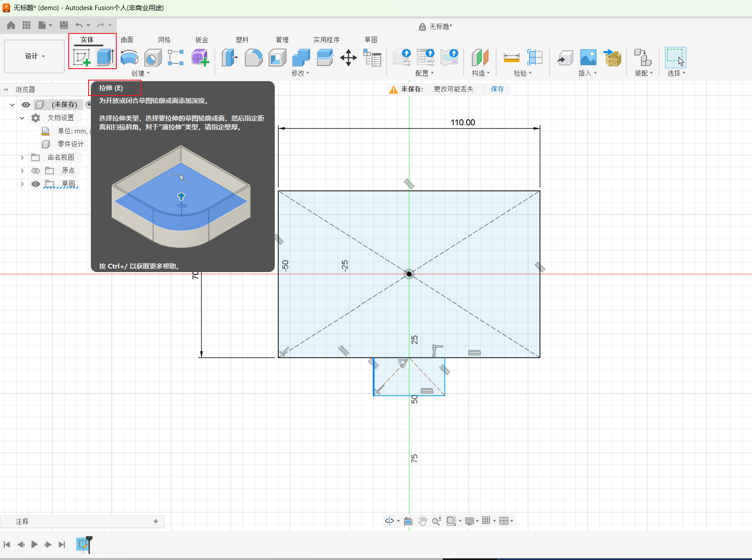Screen dimensions: 752x560
Task: Expand the Origin folder
Action: point(22,171)
